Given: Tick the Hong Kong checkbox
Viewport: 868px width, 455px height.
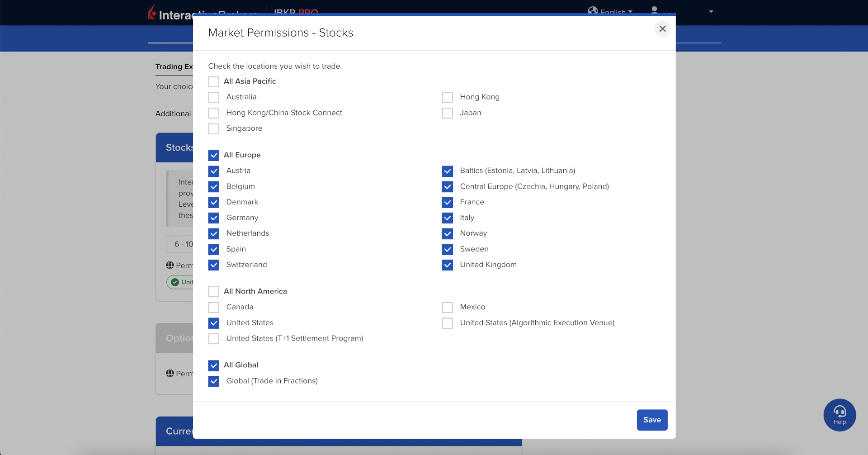Looking at the screenshot, I should [x=448, y=97].
